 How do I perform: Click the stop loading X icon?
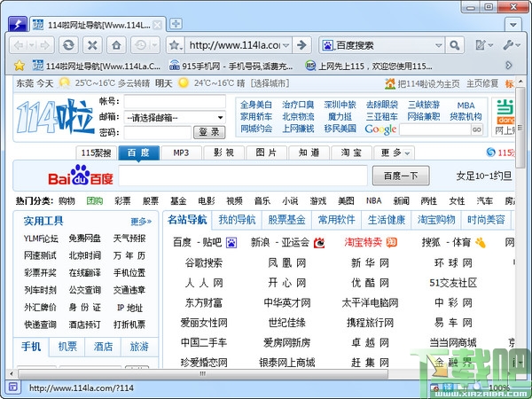click(92, 45)
